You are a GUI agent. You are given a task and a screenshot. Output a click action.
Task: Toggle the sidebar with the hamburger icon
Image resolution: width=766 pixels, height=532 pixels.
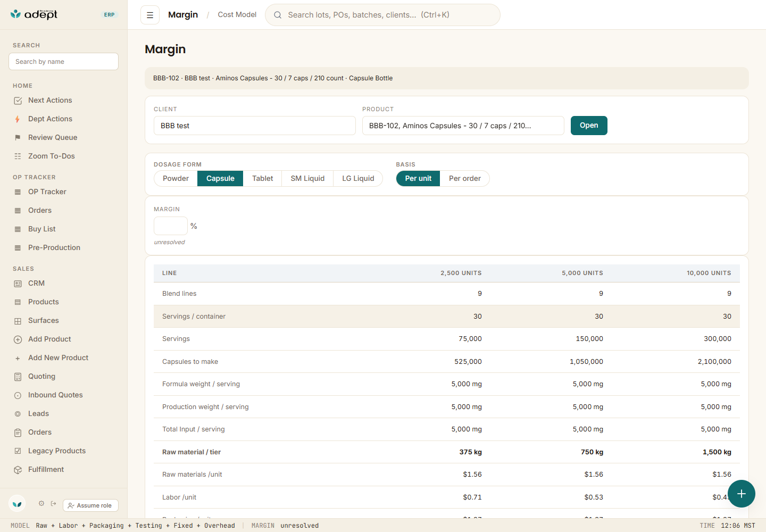tap(150, 15)
